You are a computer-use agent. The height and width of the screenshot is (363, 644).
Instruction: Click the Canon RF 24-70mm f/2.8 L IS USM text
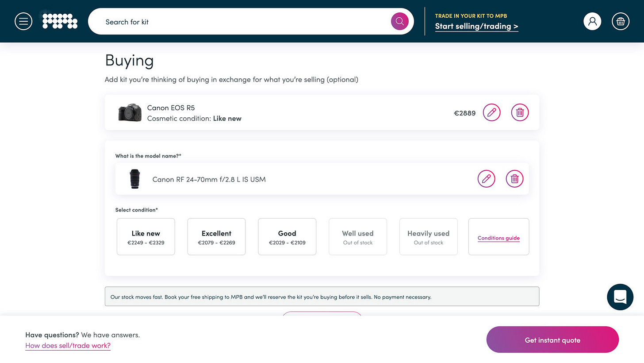click(x=209, y=179)
